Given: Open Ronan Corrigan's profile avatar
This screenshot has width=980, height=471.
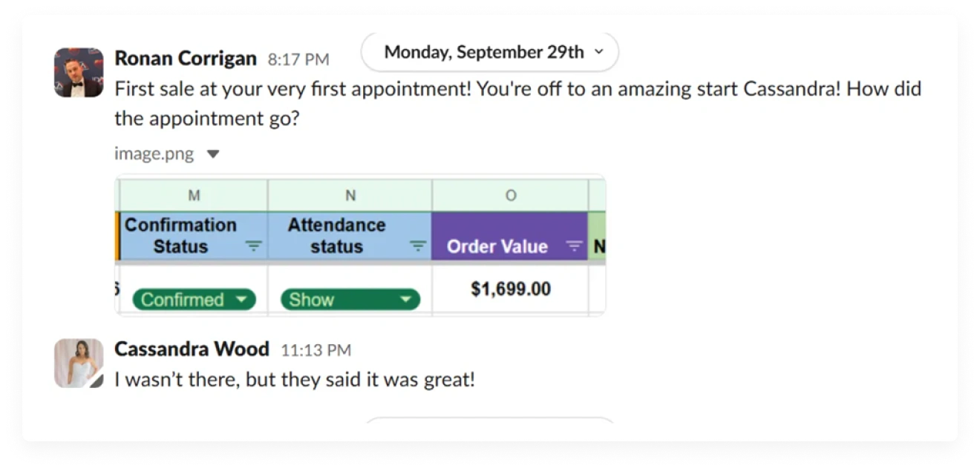Looking at the screenshot, I should (79, 73).
